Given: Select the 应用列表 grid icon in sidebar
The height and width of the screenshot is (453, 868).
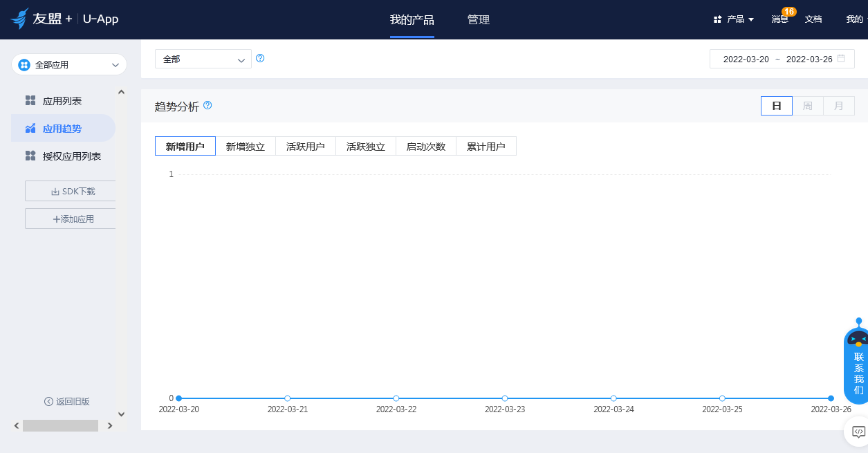Looking at the screenshot, I should (x=30, y=100).
